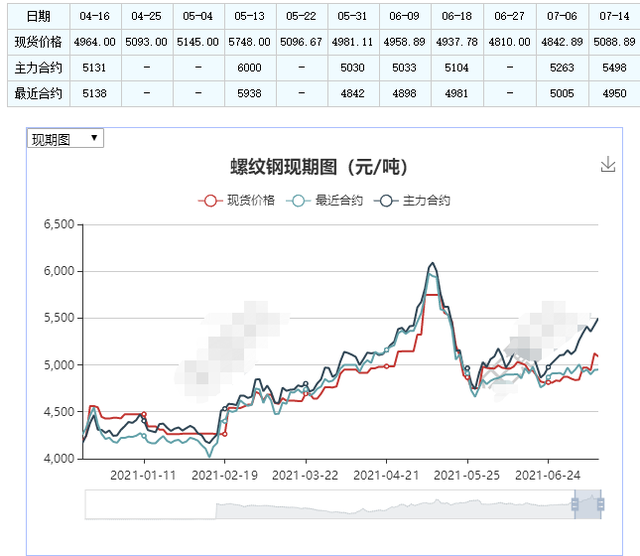
Task: Open the 现期图 chart type dropdown
Action: coord(65,139)
